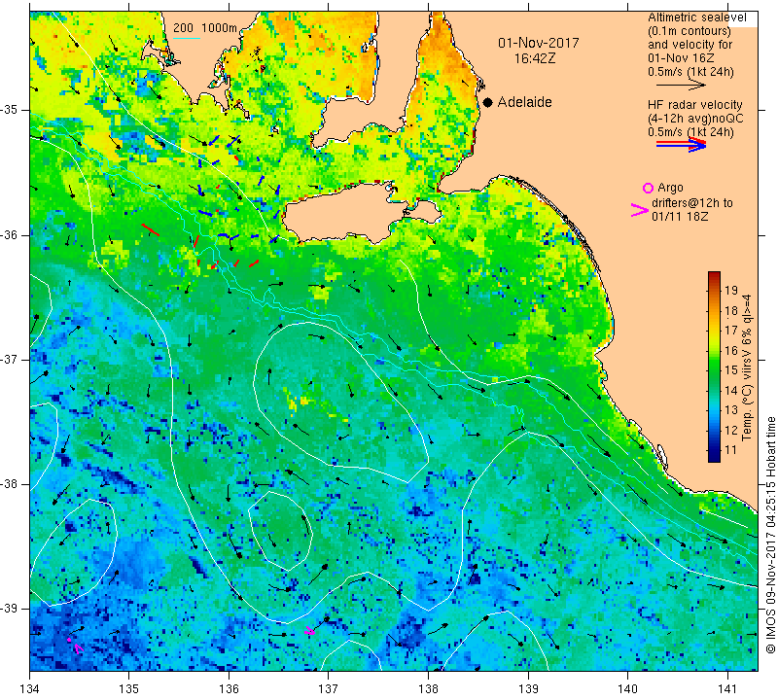Click the 139 longitude axis label
The image size is (778, 700).
pos(528,689)
